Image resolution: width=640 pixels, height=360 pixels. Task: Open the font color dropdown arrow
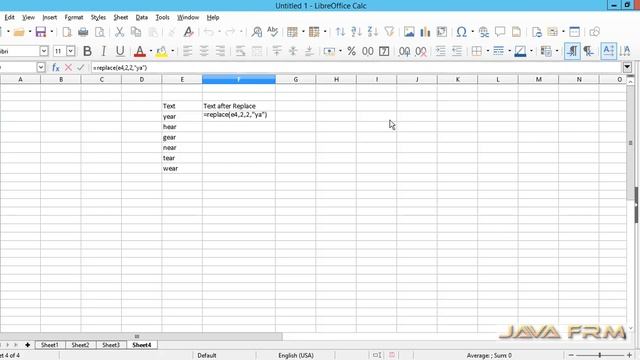click(x=151, y=51)
